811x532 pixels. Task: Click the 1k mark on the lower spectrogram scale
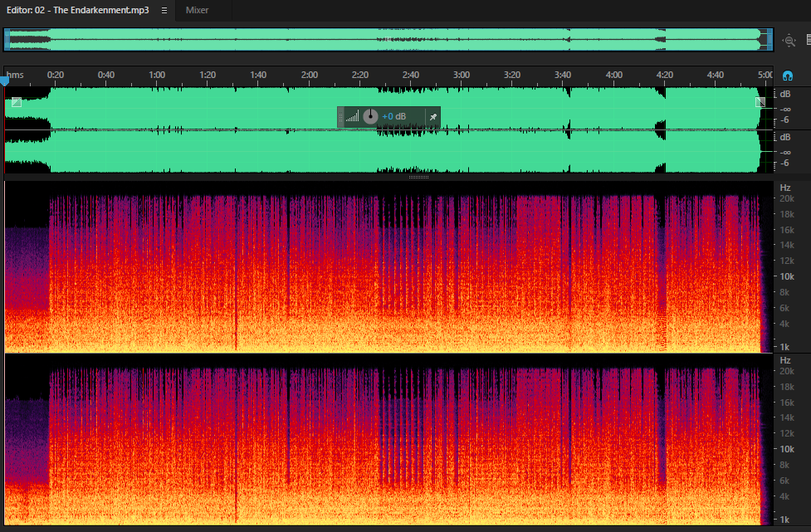click(784, 520)
